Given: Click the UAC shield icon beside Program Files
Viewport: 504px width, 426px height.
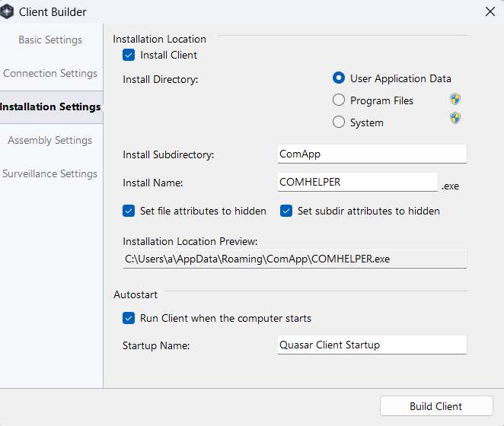Looking at the screenshot, I should coord(455,99).
